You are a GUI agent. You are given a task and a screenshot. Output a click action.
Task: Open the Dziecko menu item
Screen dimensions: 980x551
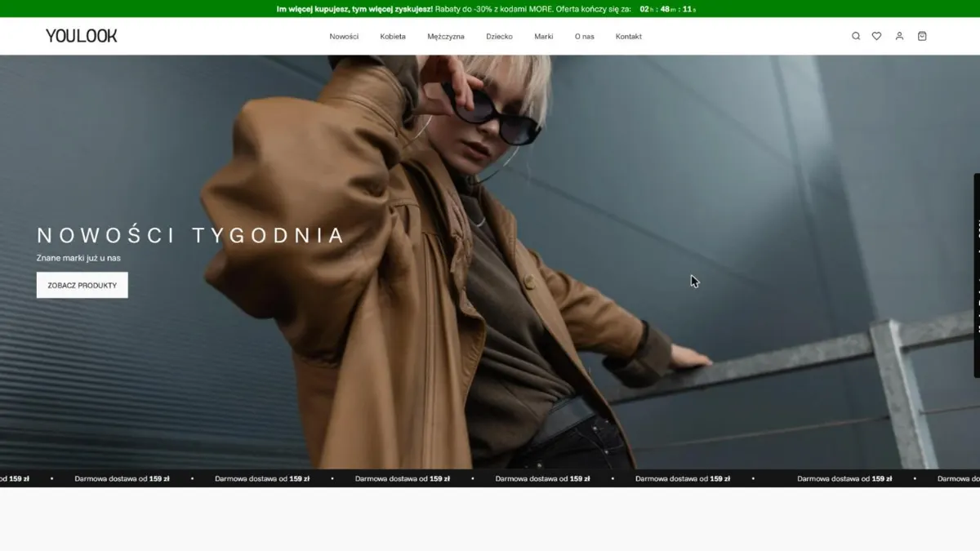click(x=499, y=37)
